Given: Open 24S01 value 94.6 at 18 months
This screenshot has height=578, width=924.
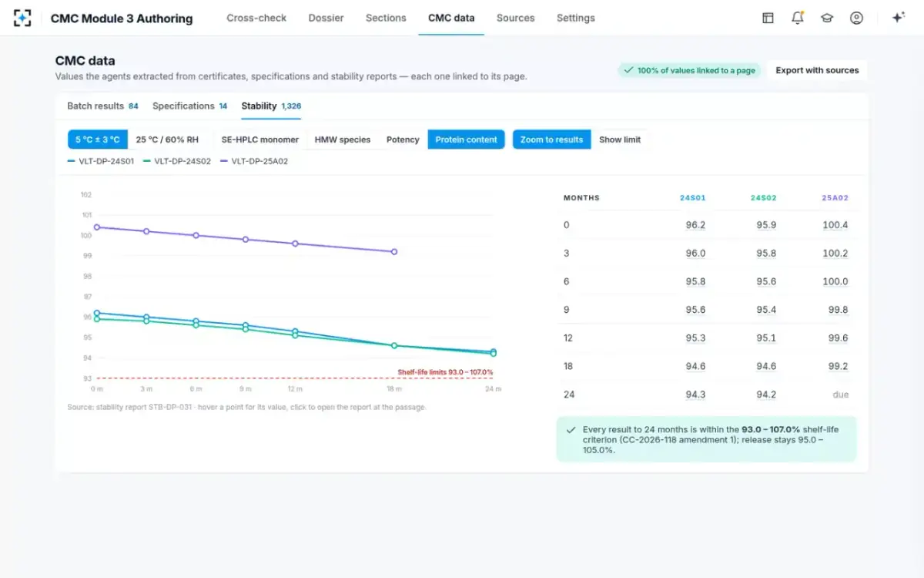Looking at the screenshot, I should point(695,366).
